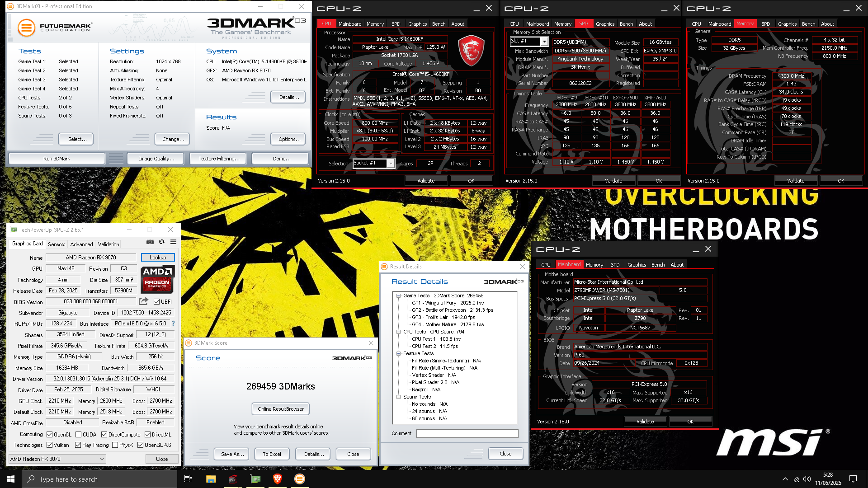Click the volume speaker tray icon
The image size is (868, 488).
(807, 479)
